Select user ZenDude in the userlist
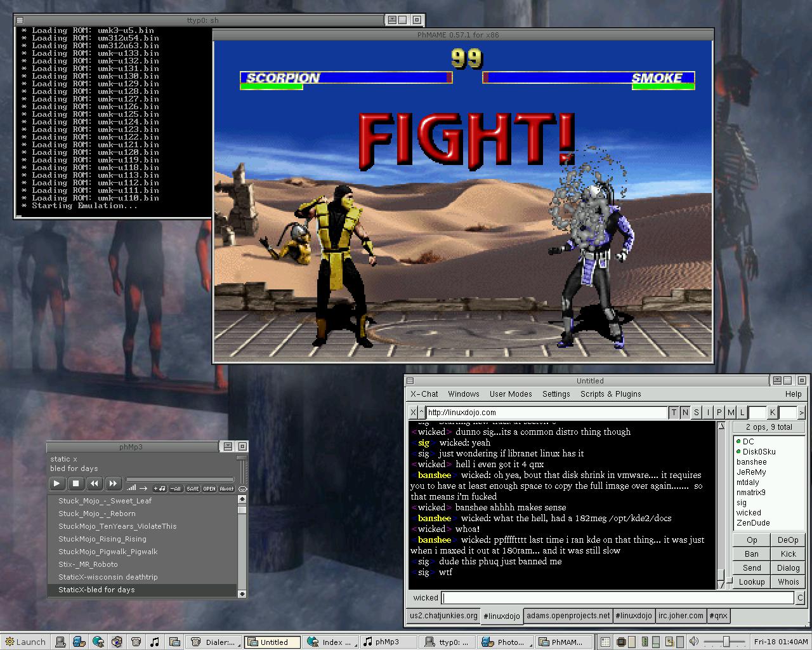 (x=769, y=523)
